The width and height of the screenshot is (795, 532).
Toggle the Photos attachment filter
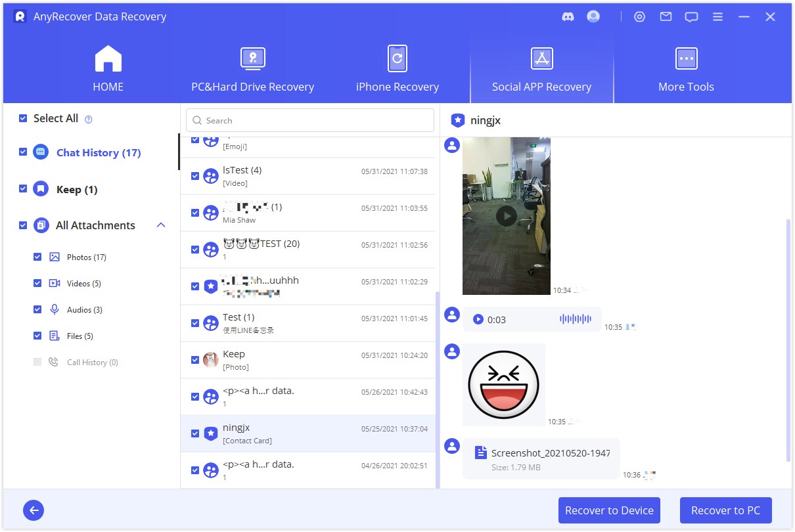click(37, 257)
